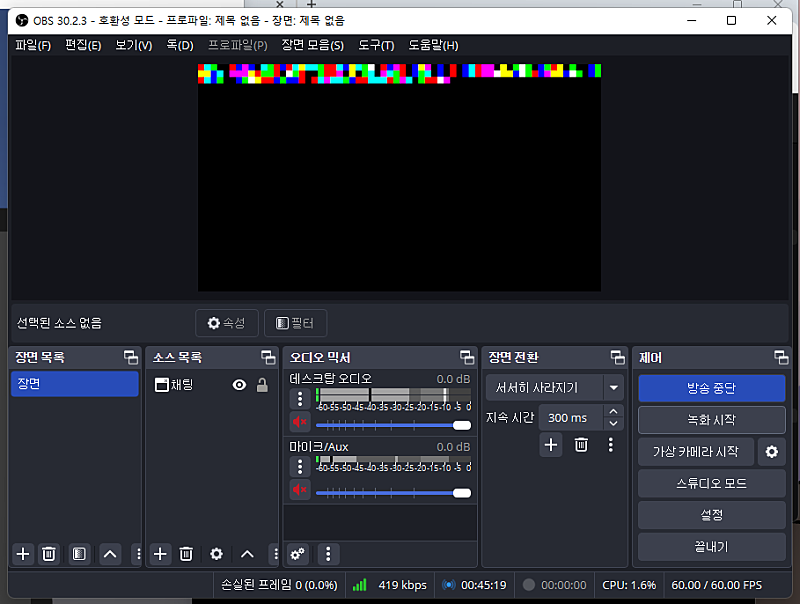Open the 파일(F) menu
Viewport: 800px width, 604px height.
(32, 45)
